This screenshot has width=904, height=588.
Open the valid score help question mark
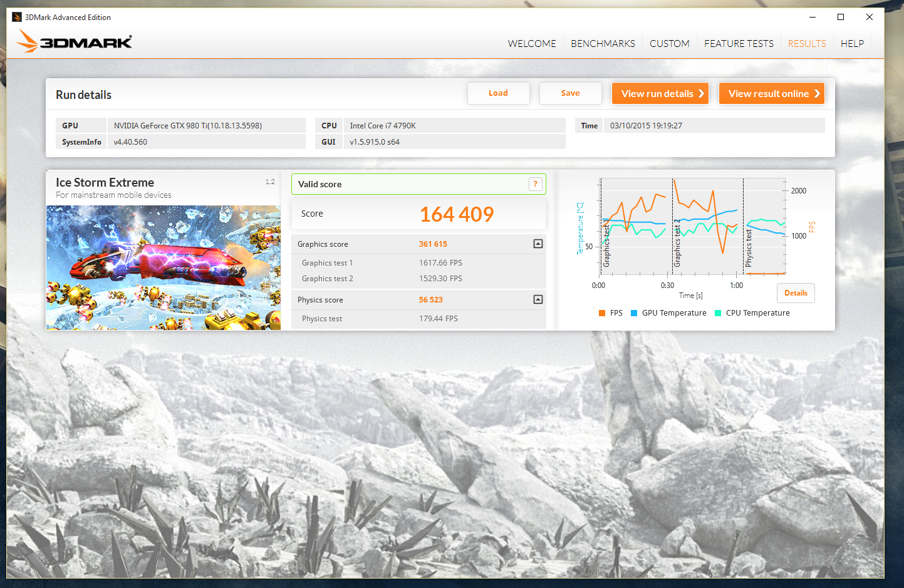point(535,183)
